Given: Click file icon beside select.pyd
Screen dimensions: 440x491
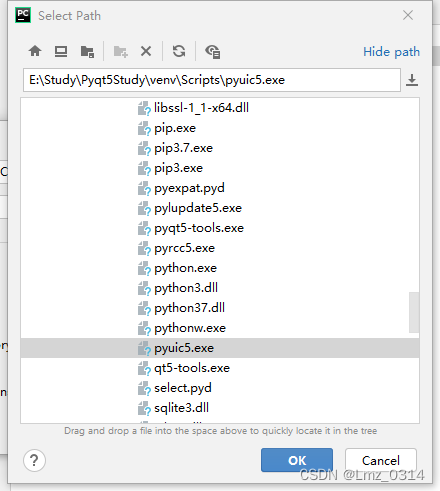Looking at the screenshot, I should [144, 389].
